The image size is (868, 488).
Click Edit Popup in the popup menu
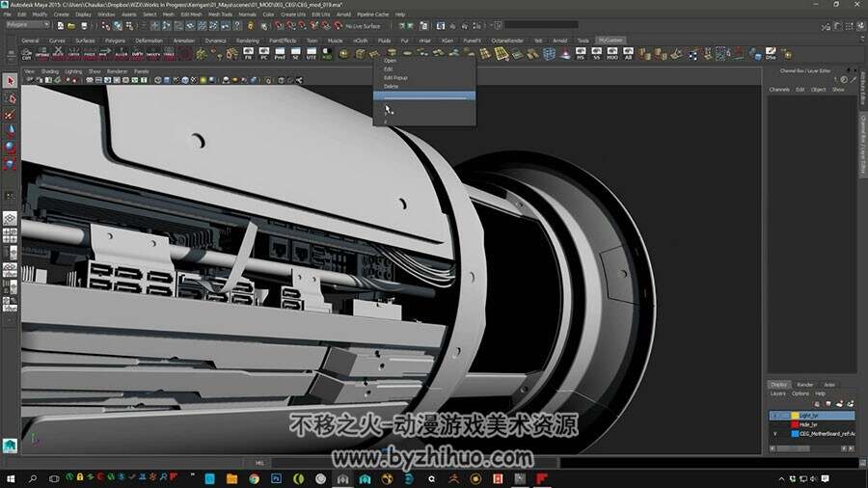(x=395, y=78)
